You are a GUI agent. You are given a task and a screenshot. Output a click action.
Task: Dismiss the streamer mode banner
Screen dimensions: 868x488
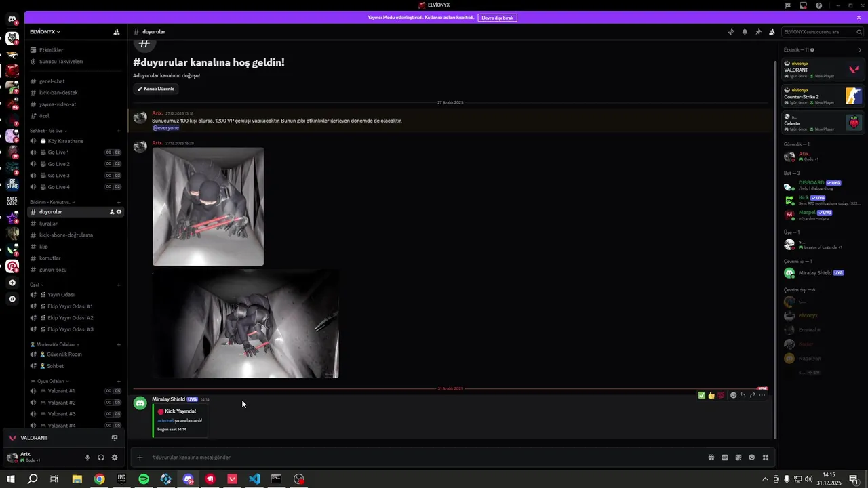(859, 18)
